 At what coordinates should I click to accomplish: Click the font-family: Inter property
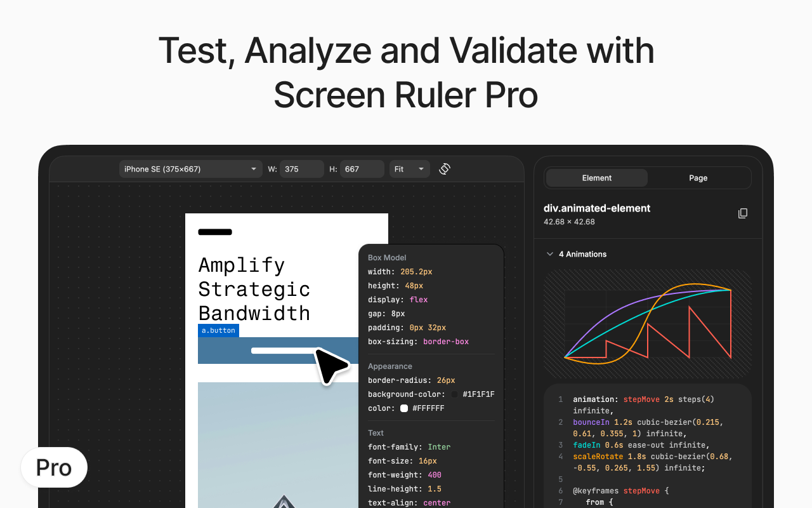(x=409, y=447)
